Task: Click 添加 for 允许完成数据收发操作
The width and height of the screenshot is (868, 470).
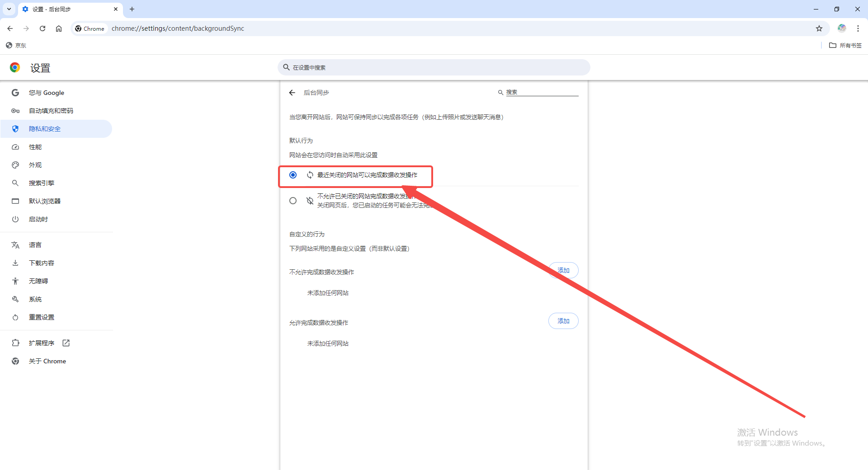Action: point(563,321)
